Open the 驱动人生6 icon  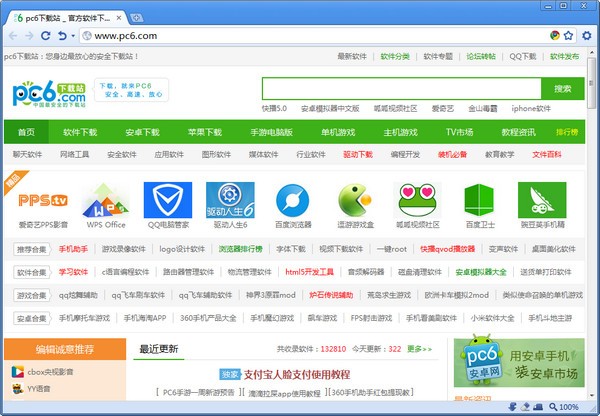(230, 200)
